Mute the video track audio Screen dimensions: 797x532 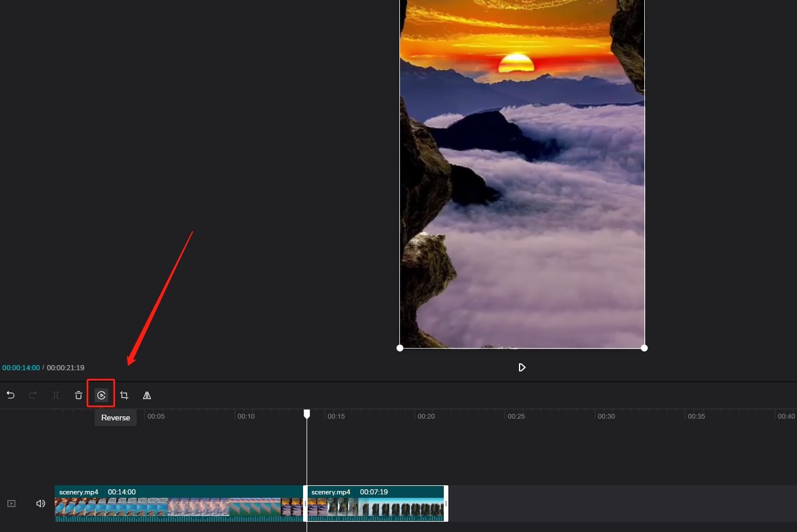40,504
